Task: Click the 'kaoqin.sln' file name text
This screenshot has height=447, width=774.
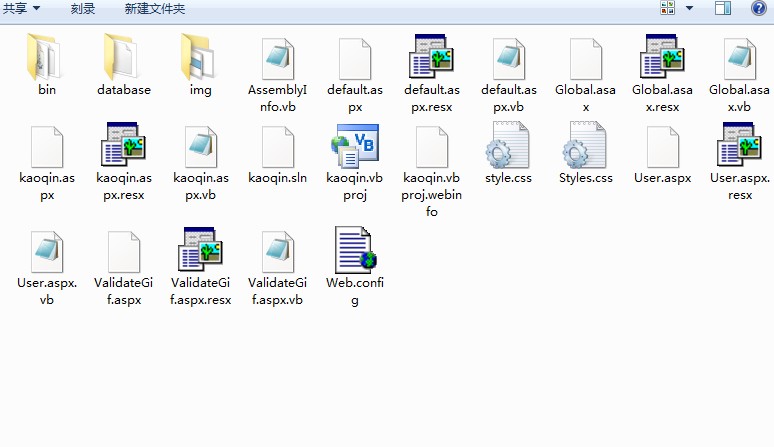Action: [278, 178]
